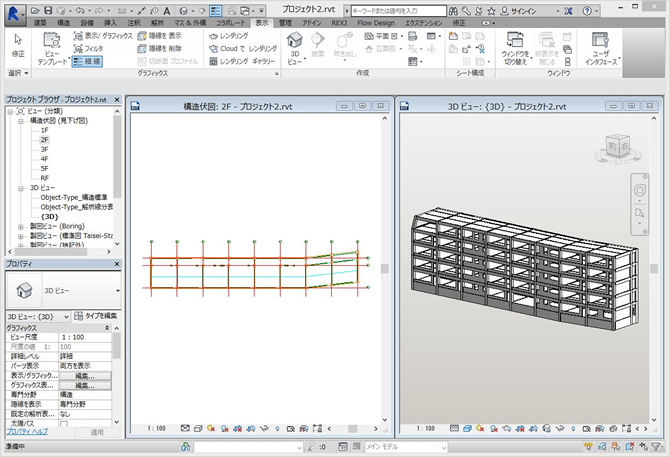Open レンダリング ギャラリー

coord(242,61)
